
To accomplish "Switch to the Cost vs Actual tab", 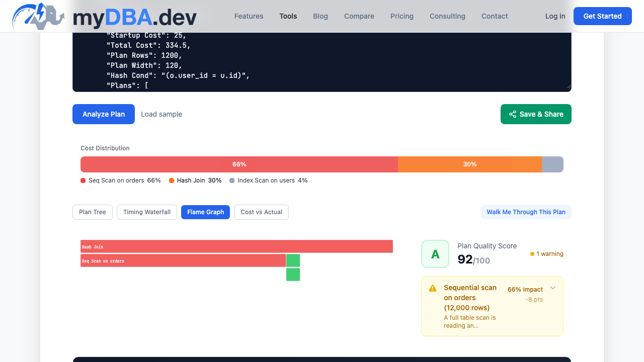I will tap(262, 212).
